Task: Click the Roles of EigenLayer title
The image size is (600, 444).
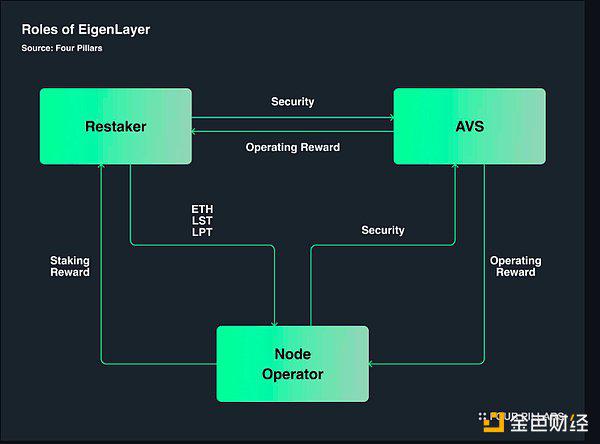Action: click(x=86, y=29)
